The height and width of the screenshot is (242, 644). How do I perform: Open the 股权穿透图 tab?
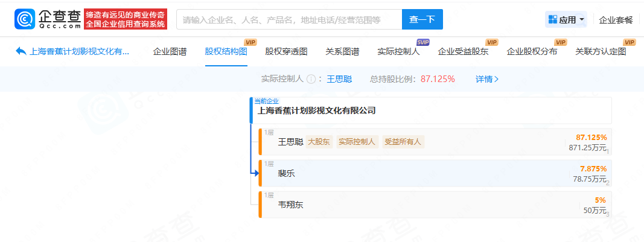point(286,51)
